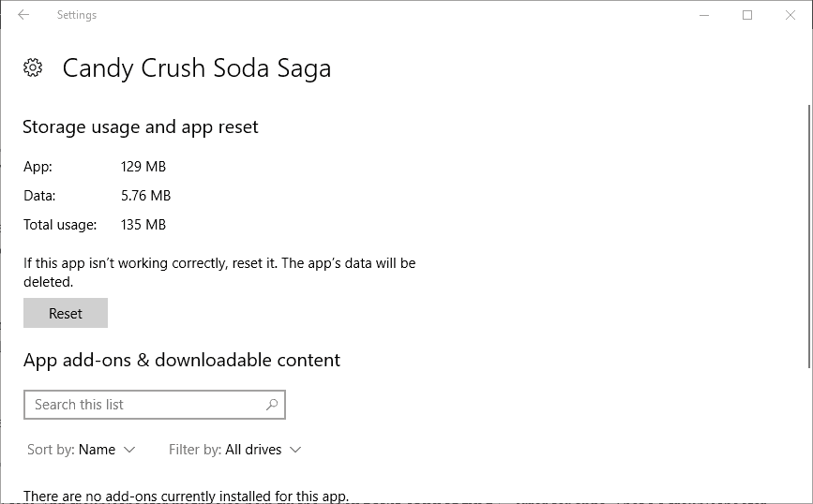The height and width of the screenshot is (504, 813).
Task: Click the Candy Crush Soda Saga heading
Action: (197, 69)
